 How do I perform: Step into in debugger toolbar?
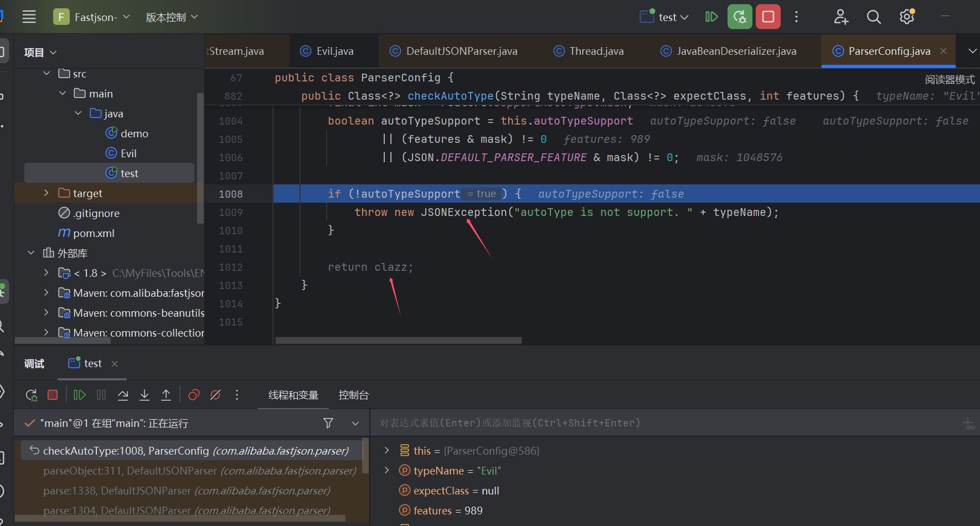(145, 395)
